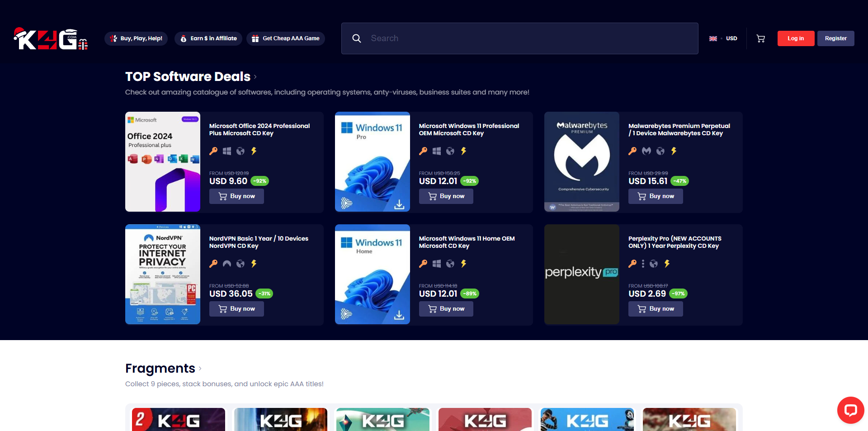Open the language and USD currency selector
Viewport: 868px width, 431px height.
[x=723, y=38]
